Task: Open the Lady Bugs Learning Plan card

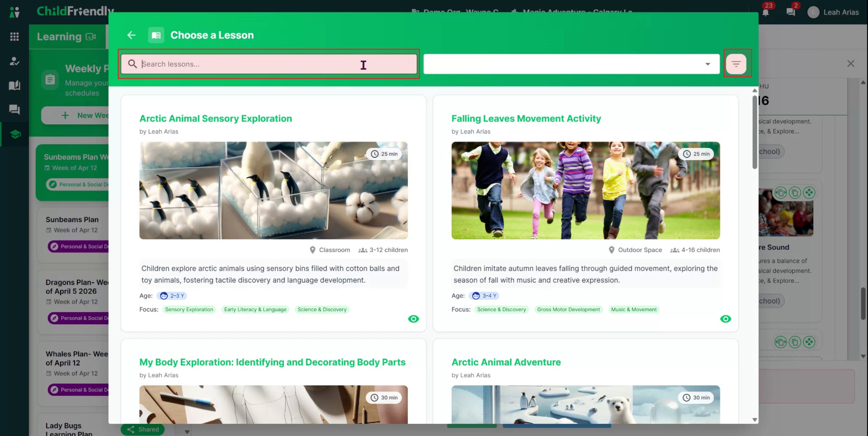Action: click(73, 425)
